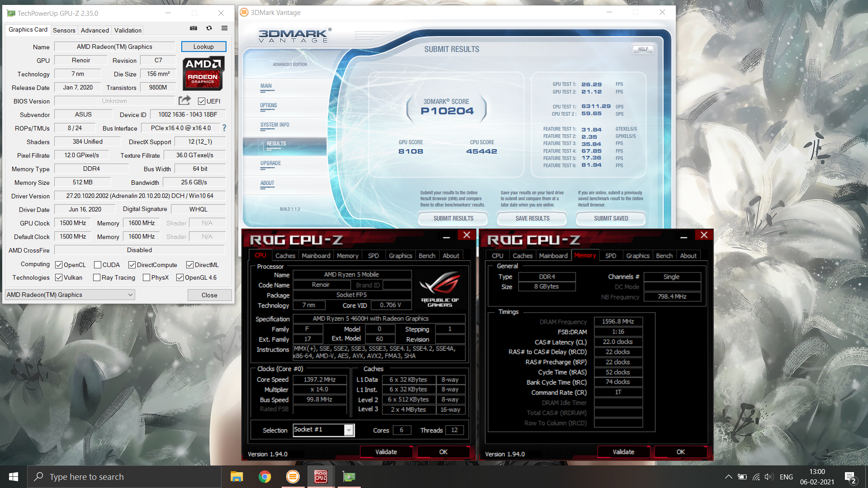
Task: Click the BIOS export share icon
Action: [184, 100]
